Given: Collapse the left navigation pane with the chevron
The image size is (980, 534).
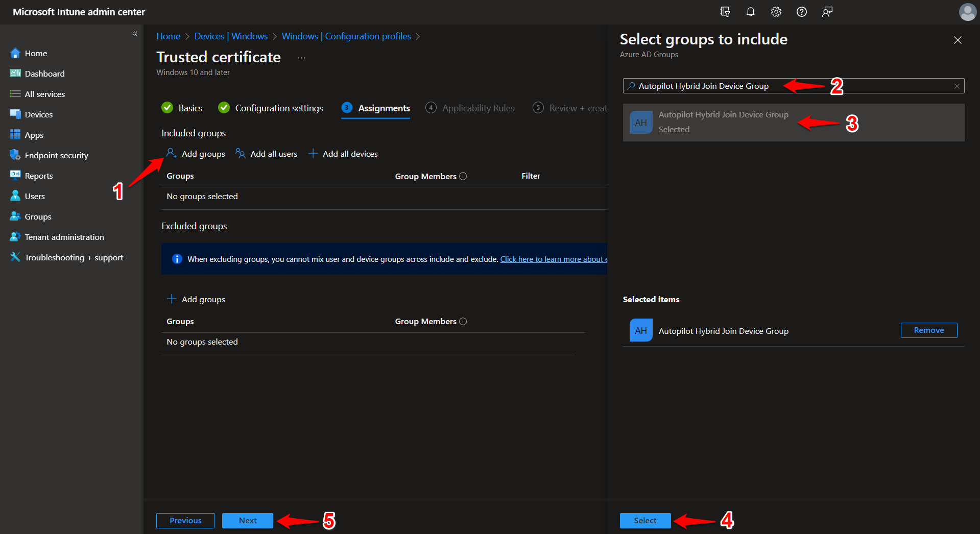Looking at the screenshot, I should tap(135, 34).
